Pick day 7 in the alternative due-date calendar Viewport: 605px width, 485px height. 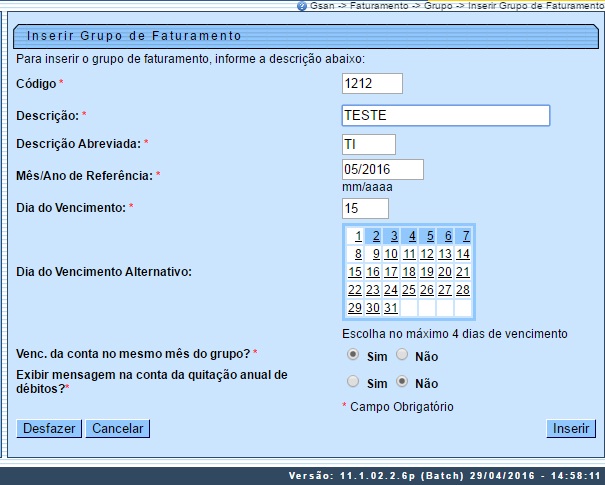point(465,237)
